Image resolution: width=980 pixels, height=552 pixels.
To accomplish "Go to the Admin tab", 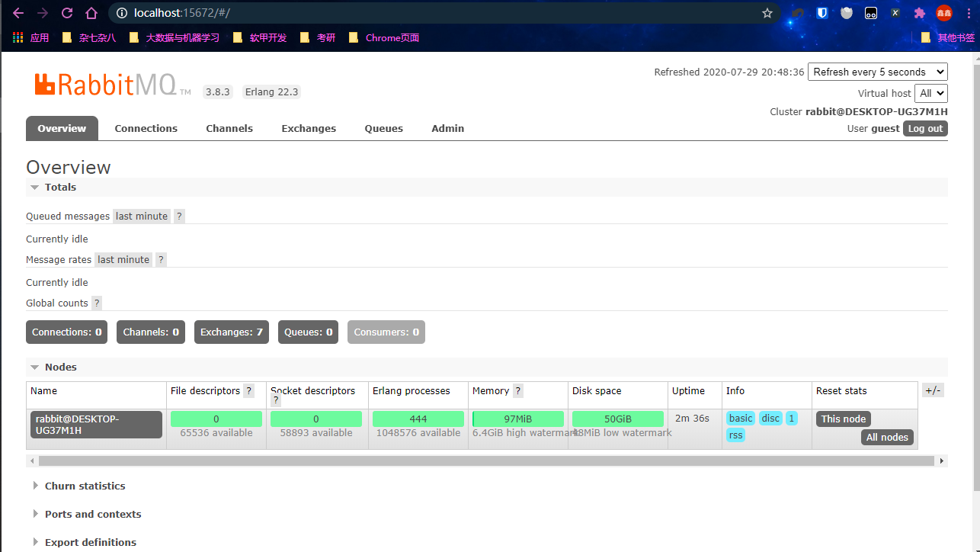I will pyautogui.click(x=448, y=128).
